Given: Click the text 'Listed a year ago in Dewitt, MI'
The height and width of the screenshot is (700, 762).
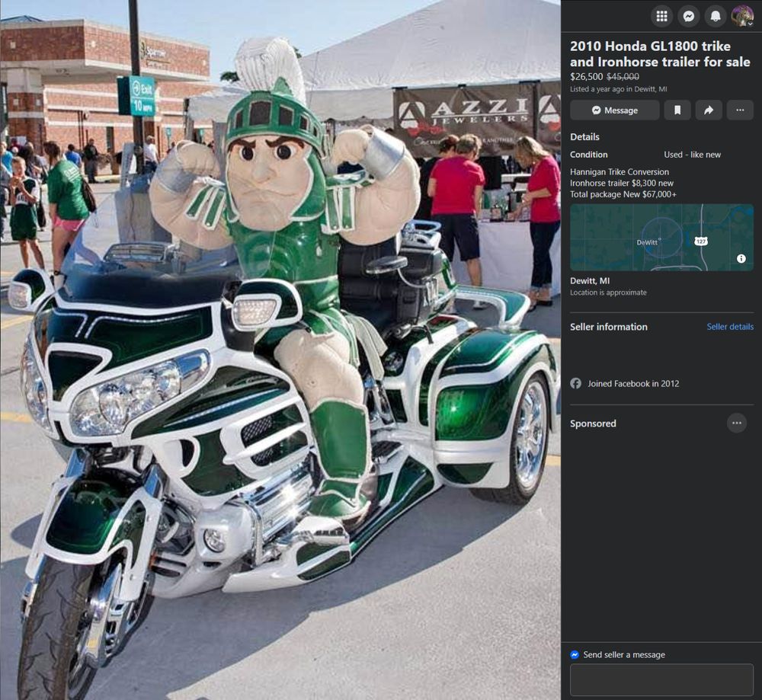Looking at the screenshot, I should pyautogui.click(x=618, y=89).
